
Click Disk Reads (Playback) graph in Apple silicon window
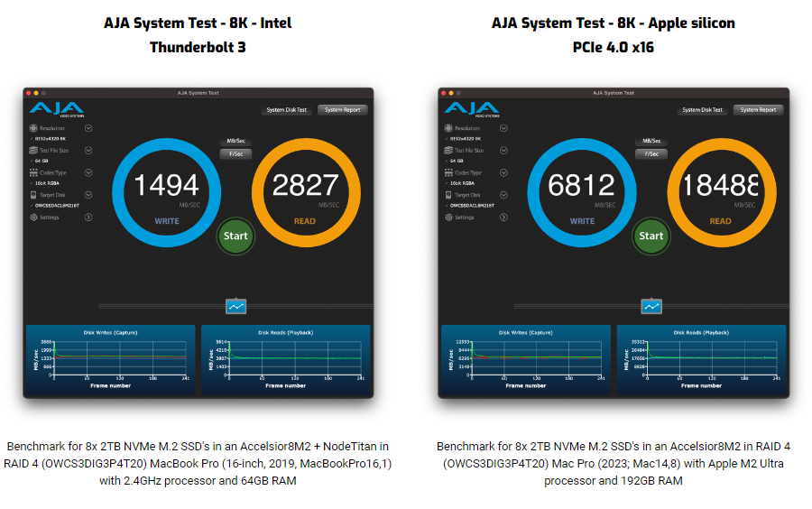(701, 360)
